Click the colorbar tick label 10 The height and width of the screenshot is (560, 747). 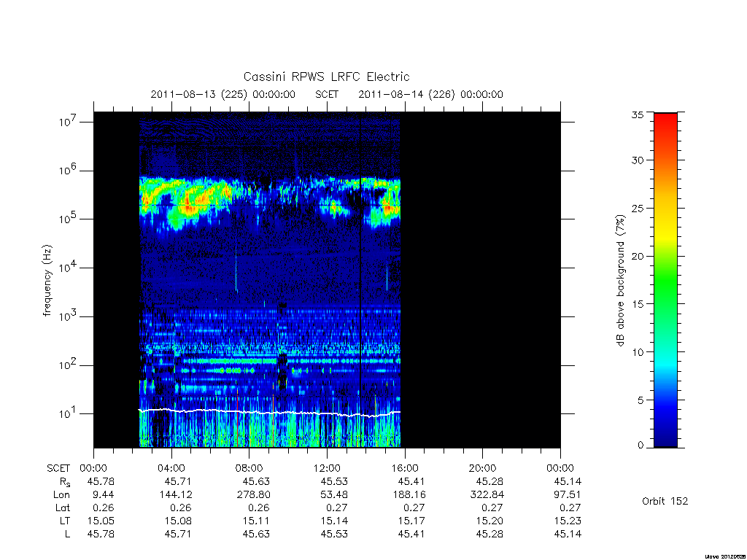tap(638, 352)
